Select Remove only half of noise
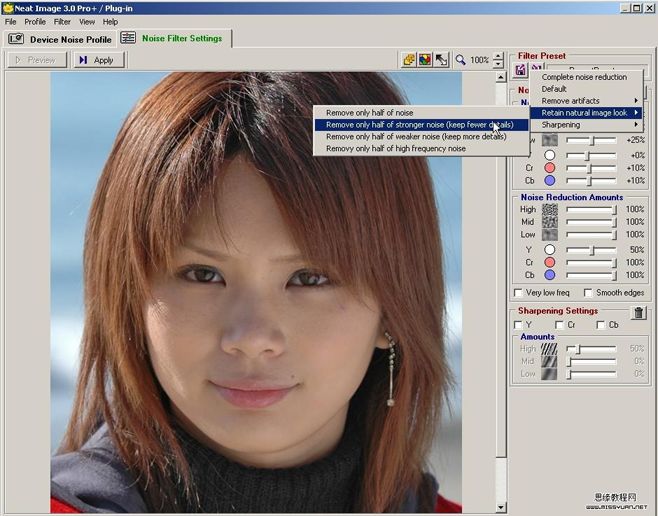Image resolution: width=658 pixels, height=516 pixels. pos(421,113)
